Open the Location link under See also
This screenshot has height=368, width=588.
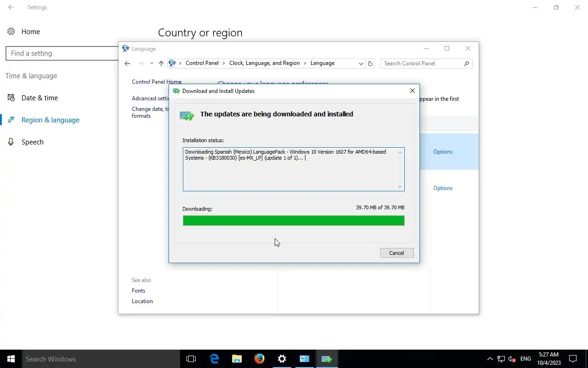[x=142, y=301]
